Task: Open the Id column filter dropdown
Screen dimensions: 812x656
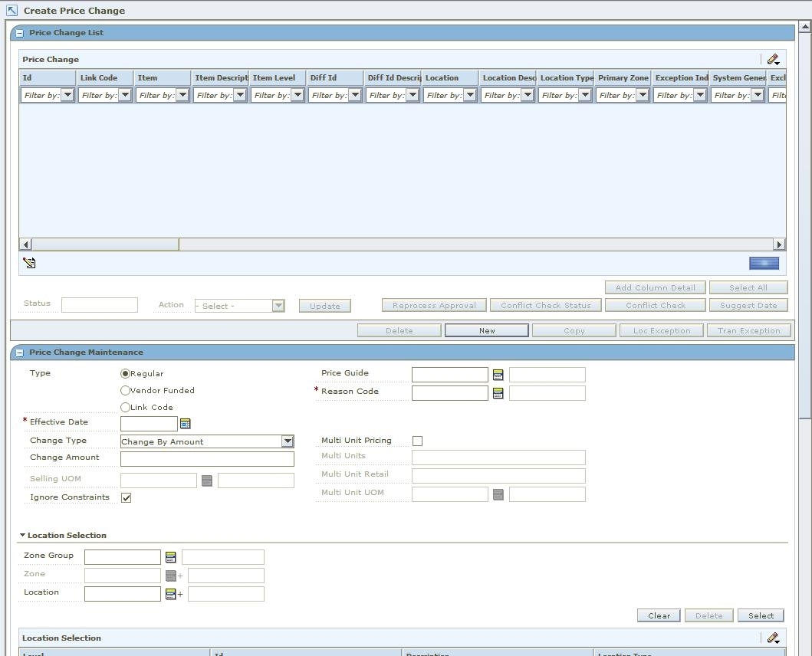Action: (67, 95)
